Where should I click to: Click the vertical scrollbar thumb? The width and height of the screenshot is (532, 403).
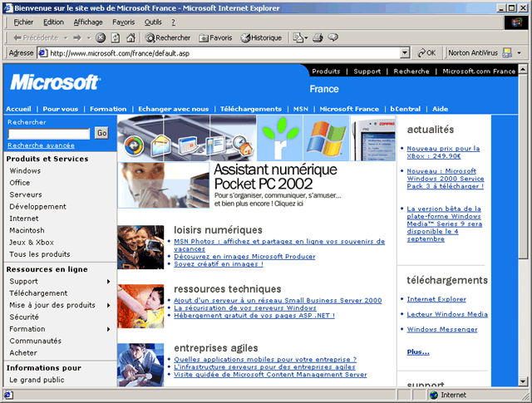click(523, 166)
